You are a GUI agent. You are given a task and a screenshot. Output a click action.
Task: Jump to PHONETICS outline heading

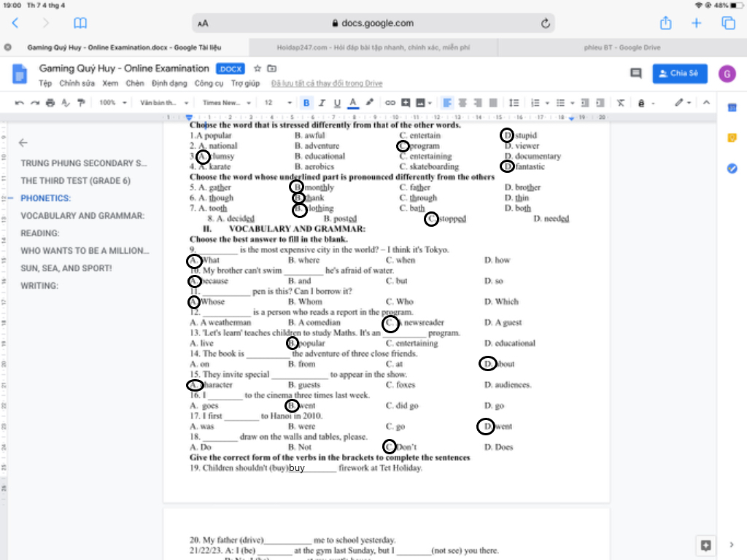[x=45, y=198]
